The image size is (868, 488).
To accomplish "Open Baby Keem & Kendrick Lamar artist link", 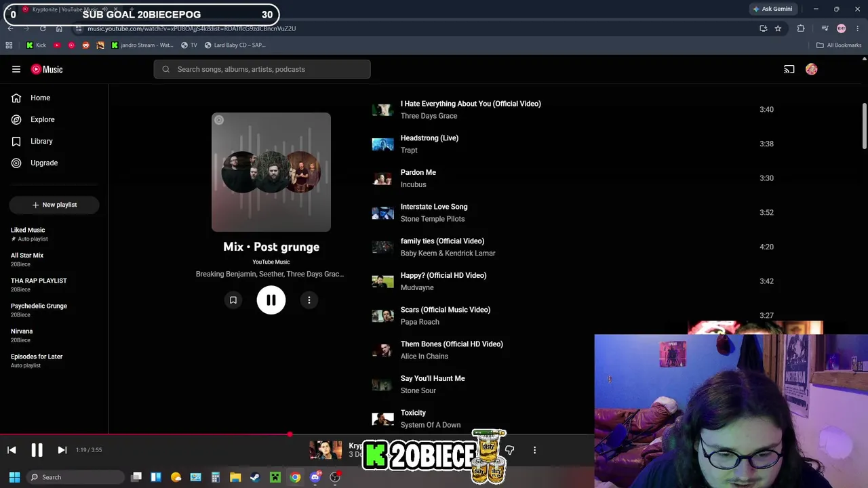I will tap(448, 253).
